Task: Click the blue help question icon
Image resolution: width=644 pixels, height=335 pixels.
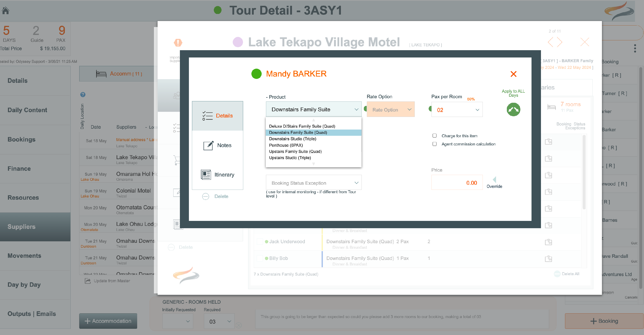Action: point(83,94)
